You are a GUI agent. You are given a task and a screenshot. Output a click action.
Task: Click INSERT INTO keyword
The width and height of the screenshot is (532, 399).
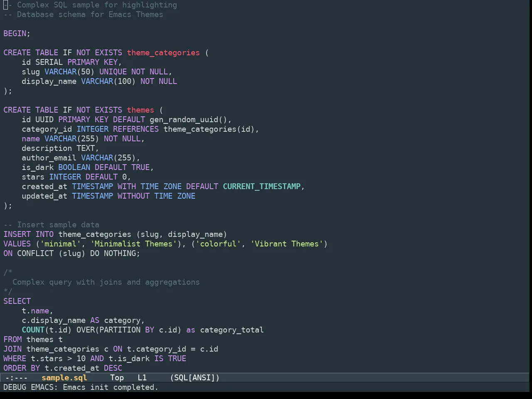click(29, 234)
